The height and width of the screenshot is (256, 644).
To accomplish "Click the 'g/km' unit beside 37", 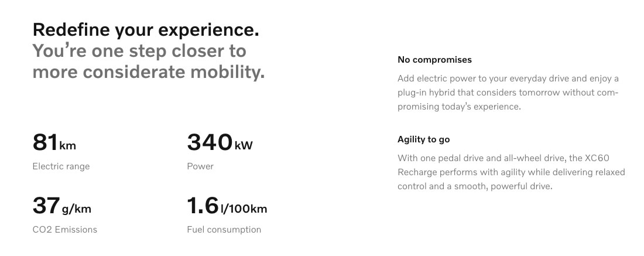I will pos(76,209).
